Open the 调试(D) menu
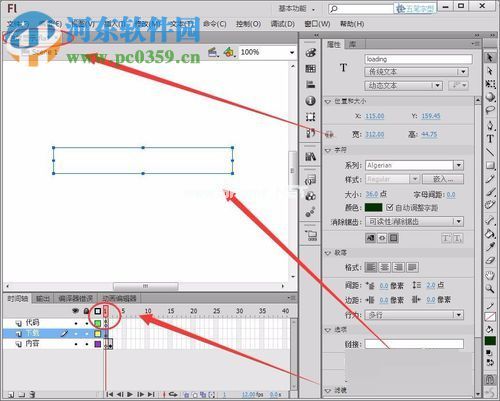The height and width of the screenshot is (401, 500). [x=283, y=24]
